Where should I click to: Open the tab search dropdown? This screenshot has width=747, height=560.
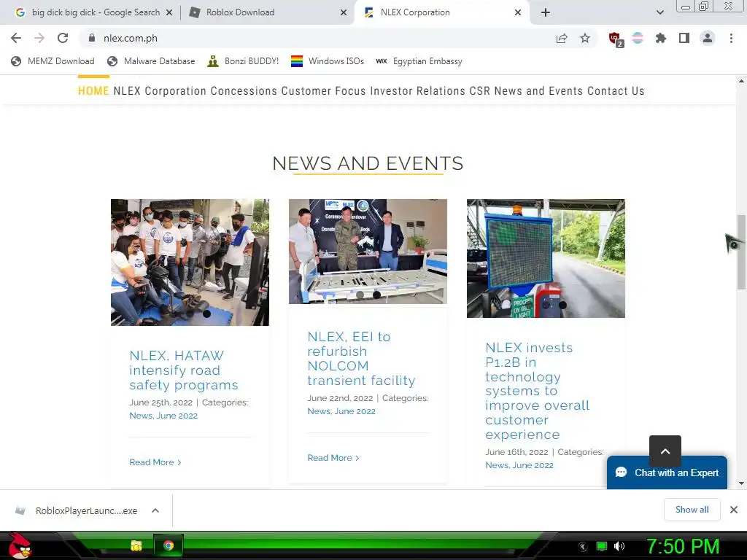[659, 12]
